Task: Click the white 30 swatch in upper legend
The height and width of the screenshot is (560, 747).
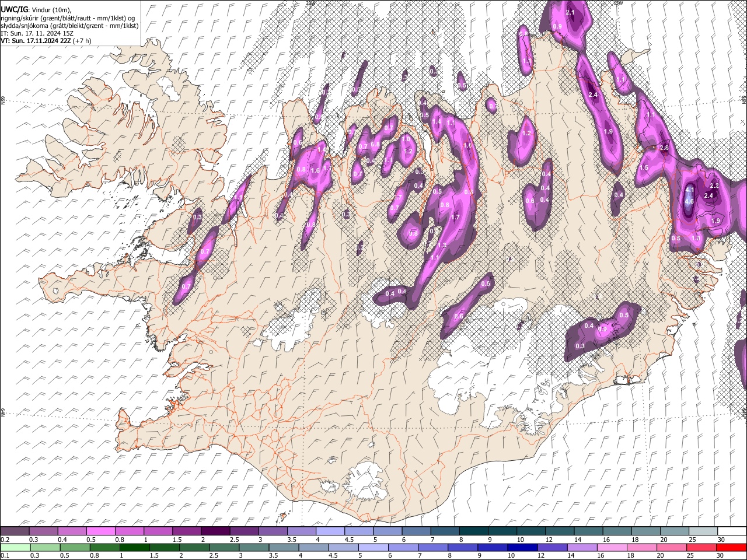Action: tap(731, 531)
